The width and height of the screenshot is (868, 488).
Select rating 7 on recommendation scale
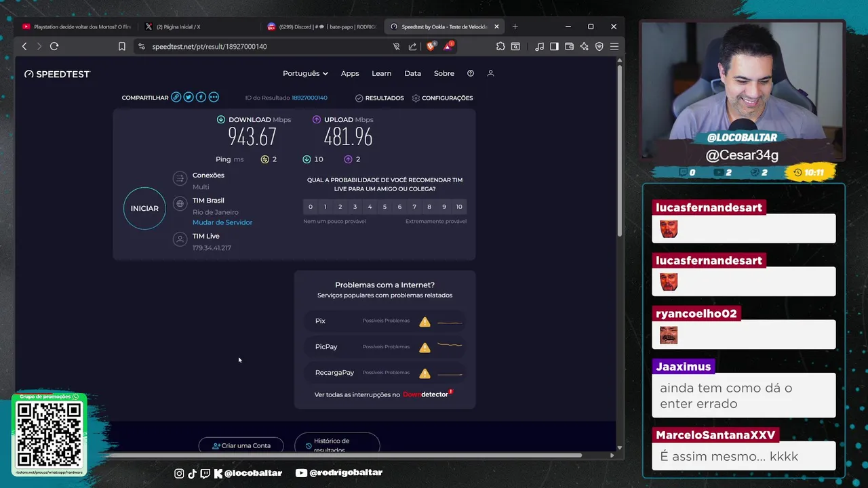414,207
